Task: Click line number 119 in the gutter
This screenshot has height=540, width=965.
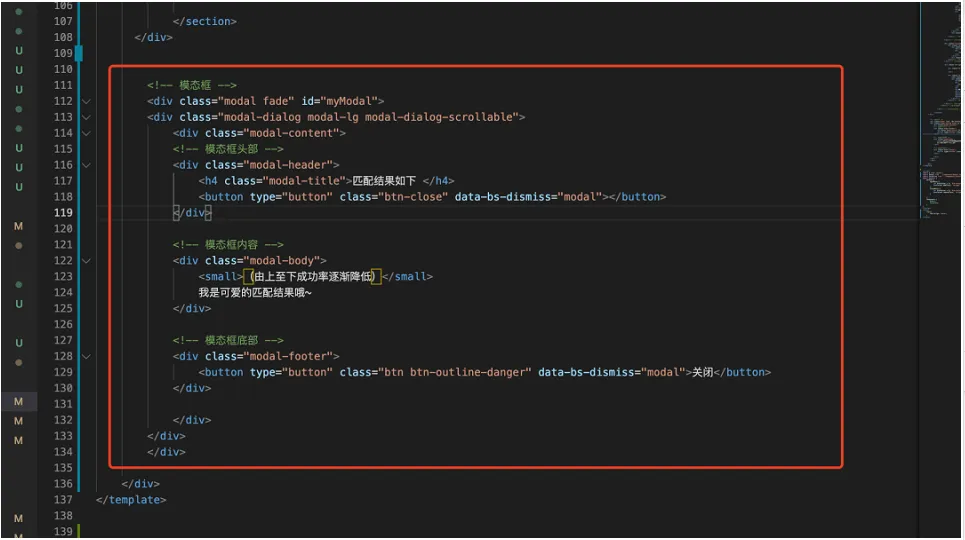Action: click(x=63, y=212)
